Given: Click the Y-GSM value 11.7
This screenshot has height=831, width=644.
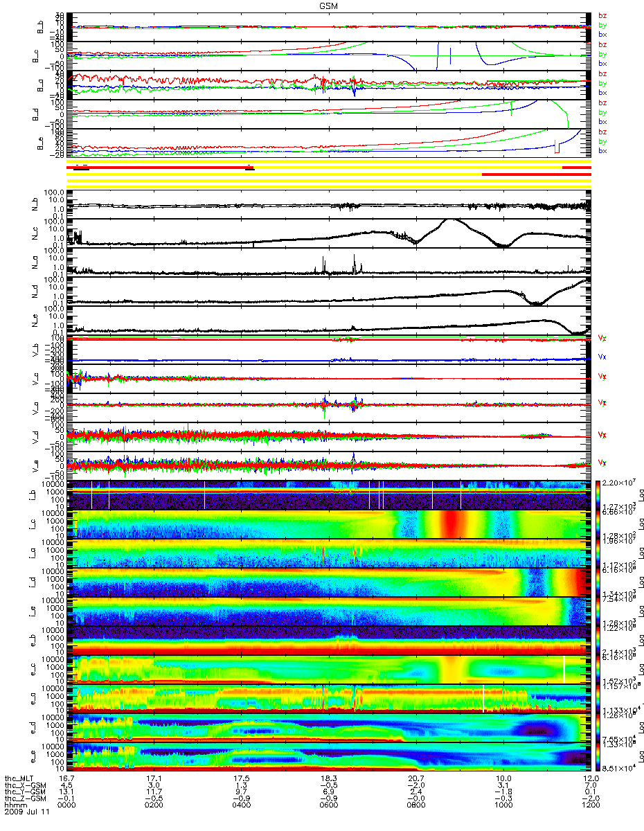Looking at the screenshot, I should (154, 792).
